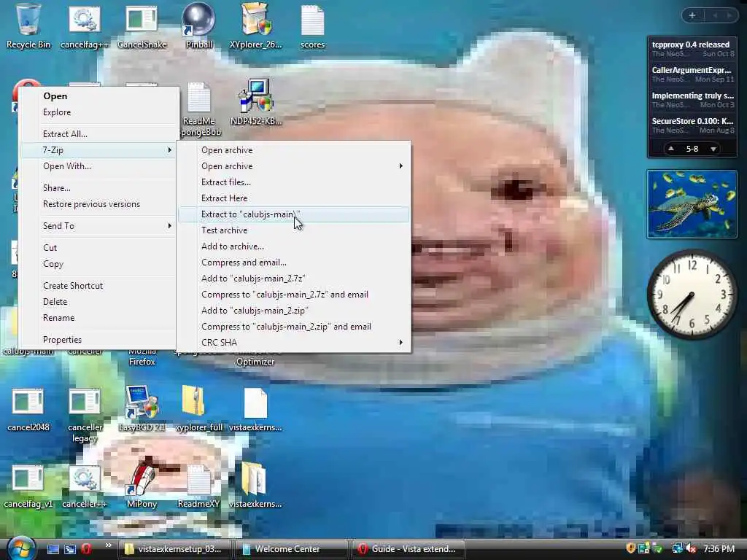Select the ReadMe SpongeBob file icon

point(199,109)
